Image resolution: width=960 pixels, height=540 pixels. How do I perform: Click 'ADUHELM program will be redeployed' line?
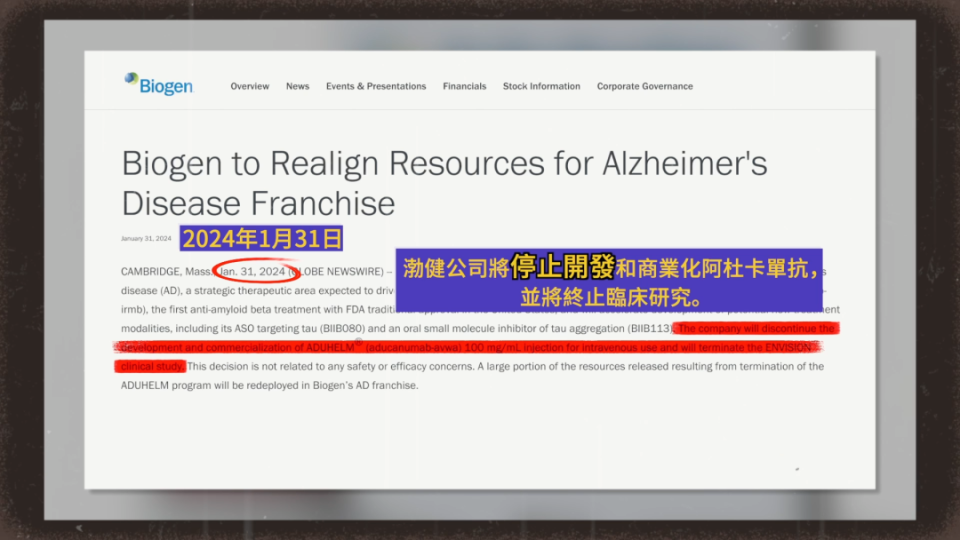tap(269, 385)
